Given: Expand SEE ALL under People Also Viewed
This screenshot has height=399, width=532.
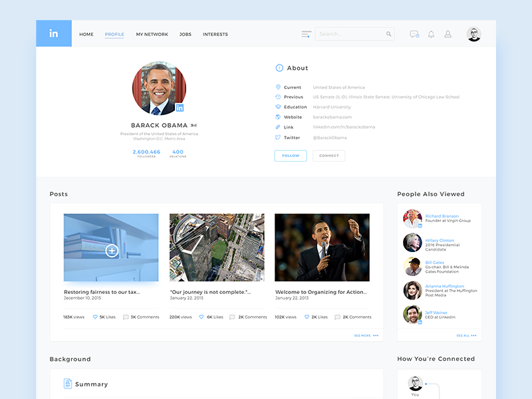Looking at the screenshot, I should [x=462, y=335].
